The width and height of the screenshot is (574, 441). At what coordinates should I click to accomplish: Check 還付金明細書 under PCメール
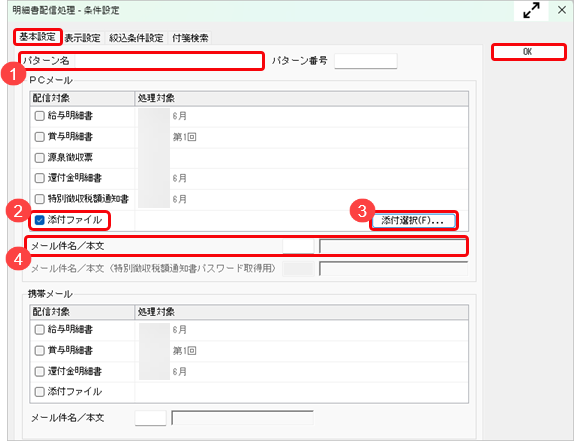pyautogui.click(x=39, y=178)
